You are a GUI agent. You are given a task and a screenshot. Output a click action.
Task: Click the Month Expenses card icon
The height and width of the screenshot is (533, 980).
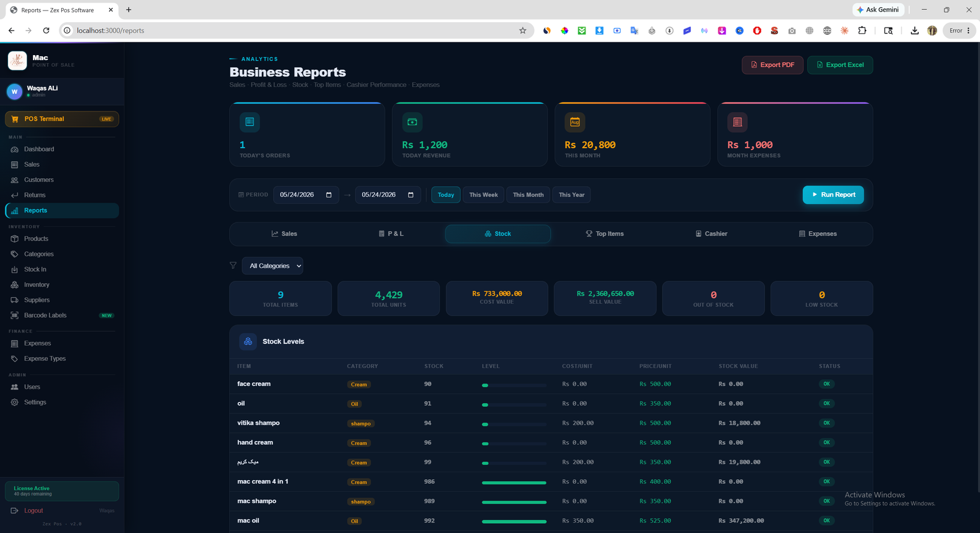(737, 122)
